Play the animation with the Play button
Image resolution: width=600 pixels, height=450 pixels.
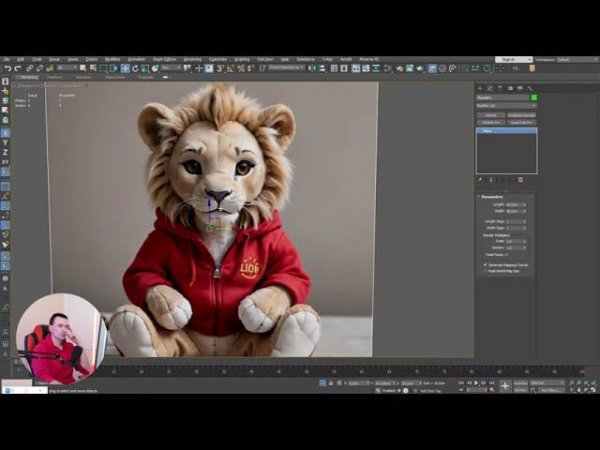(476, 383)
